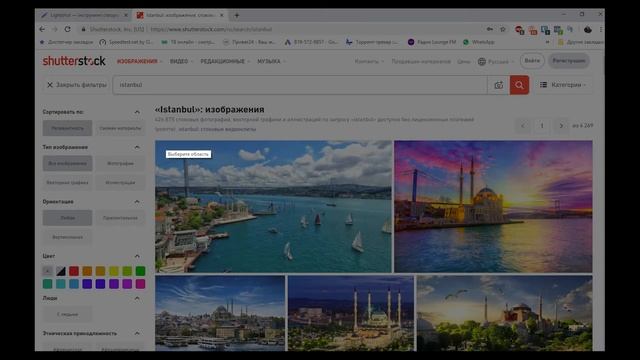Click the Войти login button
Image resolution: width=640 pixels, height=360 pixels.
532,61
